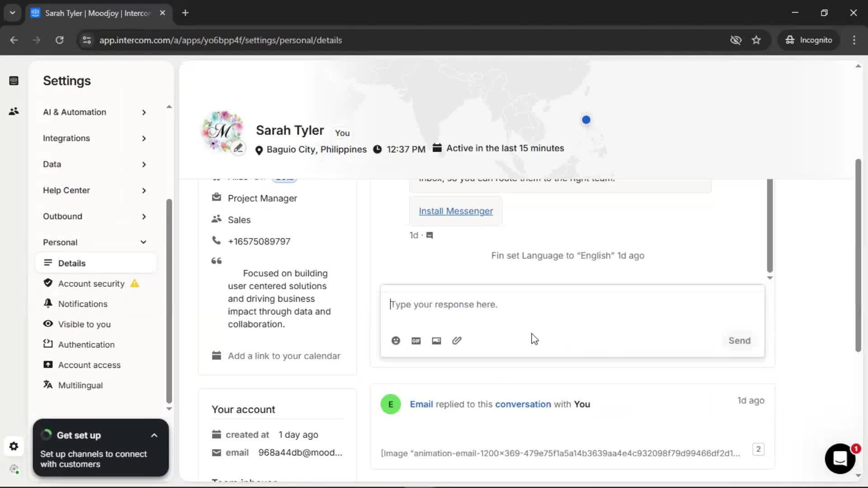Open the Intercom Messenger launcher bubble
The height and width of the screenshot is (488, 868).
pyautogui.click(x=840, y=459)
